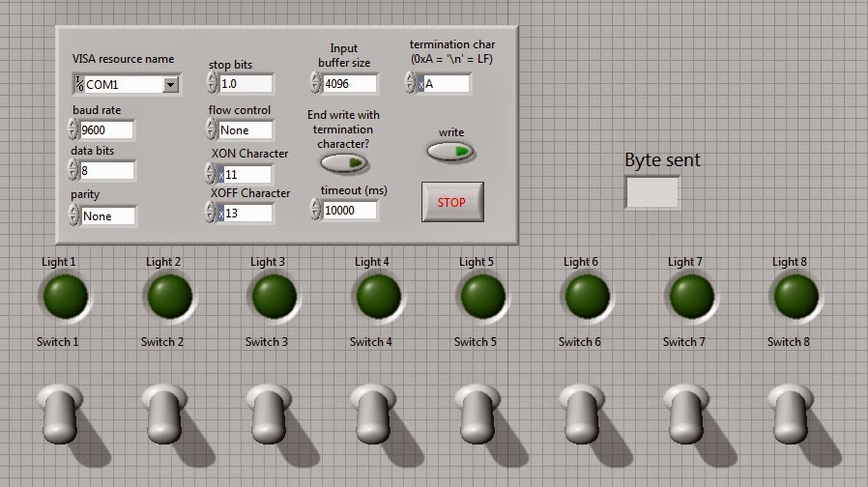The image size is (868, 487).
Task: Click the XOFF Character stepper arrows
Action: pos(210,212)
